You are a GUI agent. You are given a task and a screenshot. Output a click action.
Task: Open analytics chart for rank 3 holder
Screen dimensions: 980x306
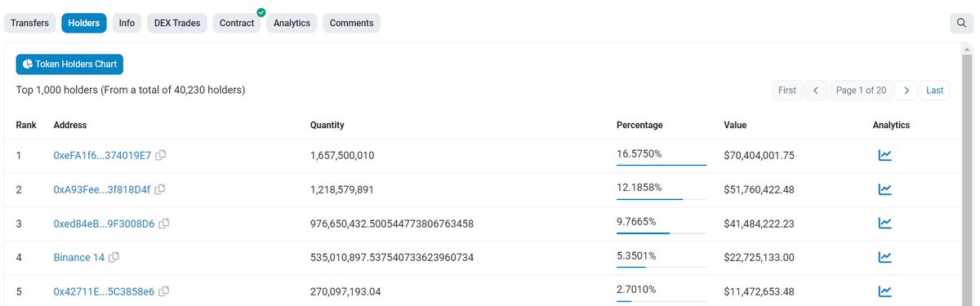[884, 224]
